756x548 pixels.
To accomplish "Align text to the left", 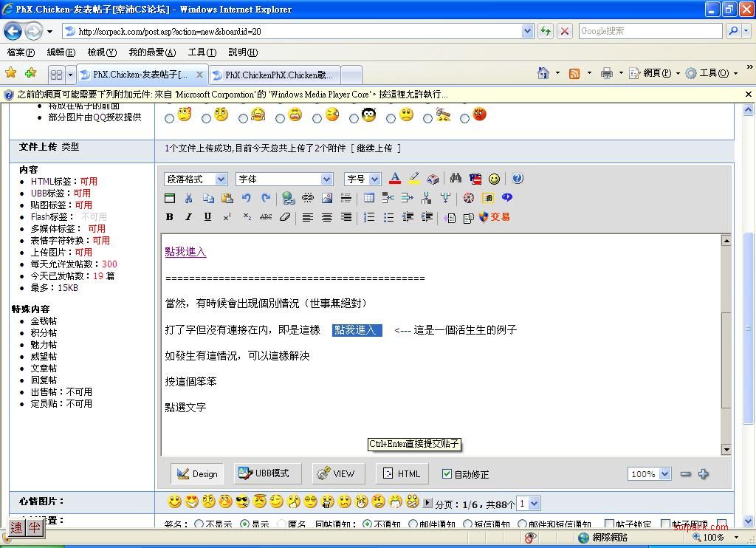I will pyautogui.click(x=308, y=218).
